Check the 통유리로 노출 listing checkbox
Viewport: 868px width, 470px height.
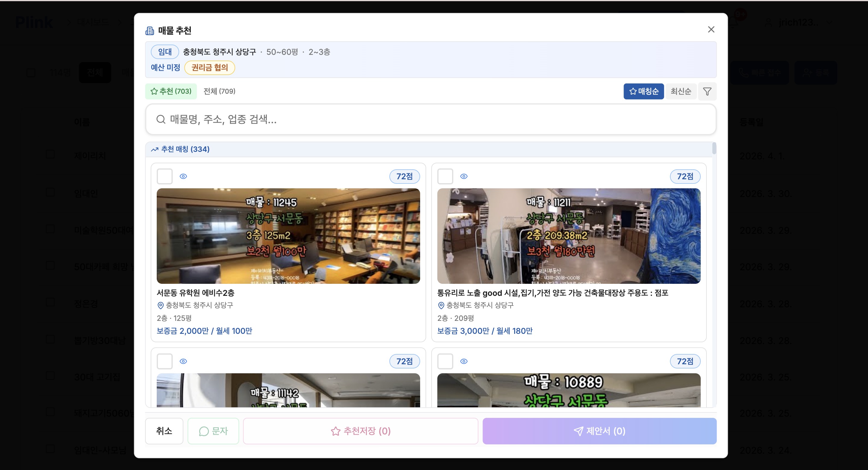[445, 176]
